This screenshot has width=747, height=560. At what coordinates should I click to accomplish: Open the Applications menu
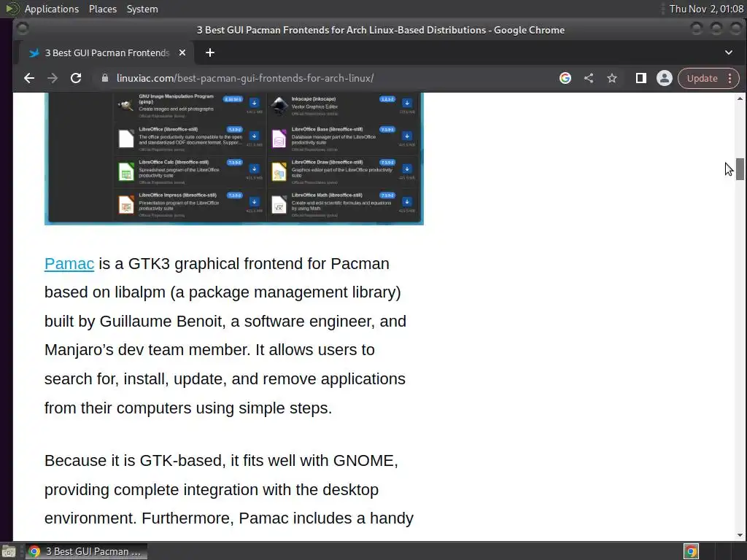[52, 9]
